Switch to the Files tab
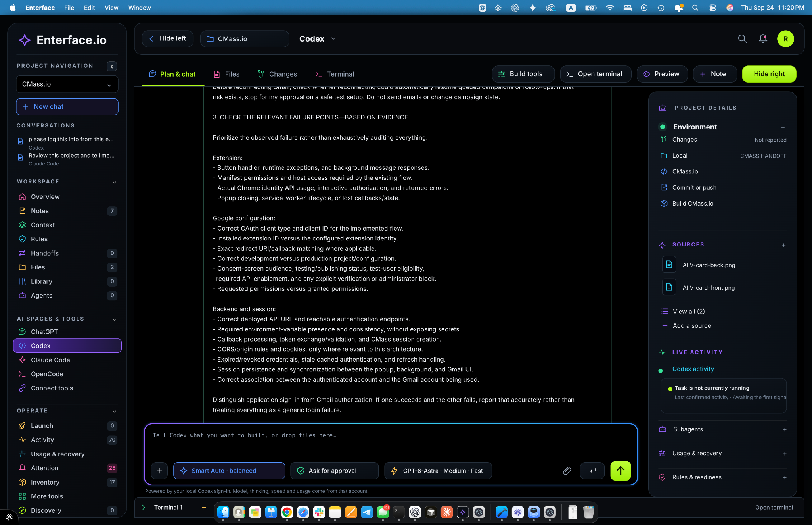 [226, 74]
